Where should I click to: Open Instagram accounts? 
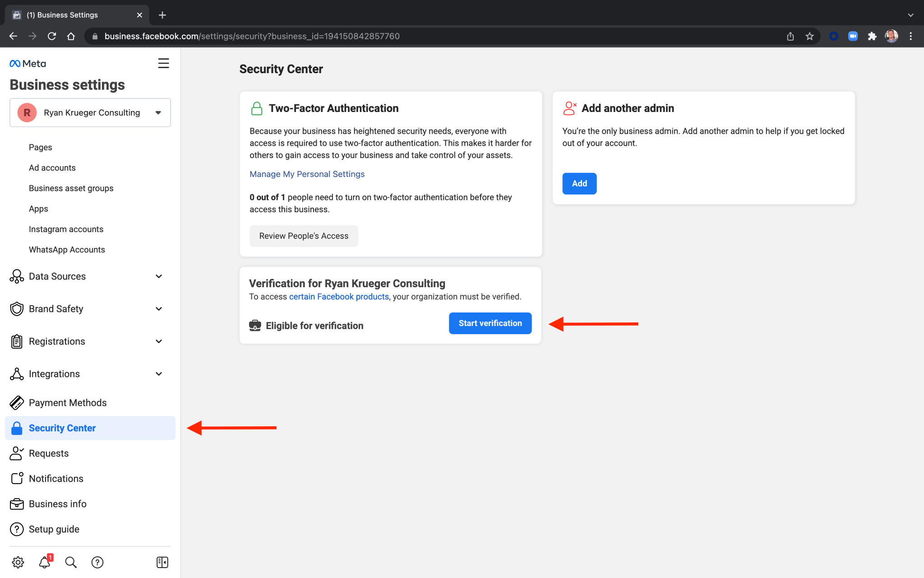point(66,229)
